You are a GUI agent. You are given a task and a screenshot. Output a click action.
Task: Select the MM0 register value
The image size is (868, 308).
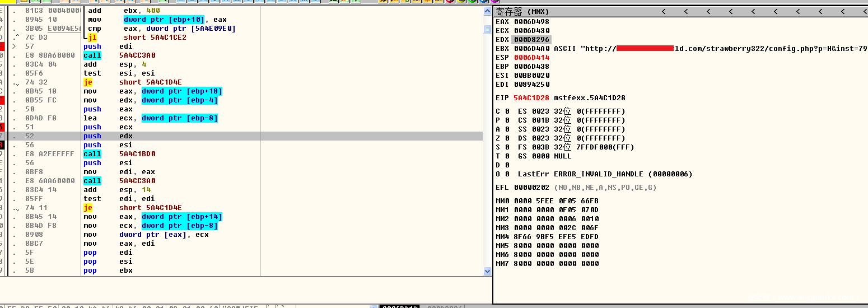click(x=556, y=201)
